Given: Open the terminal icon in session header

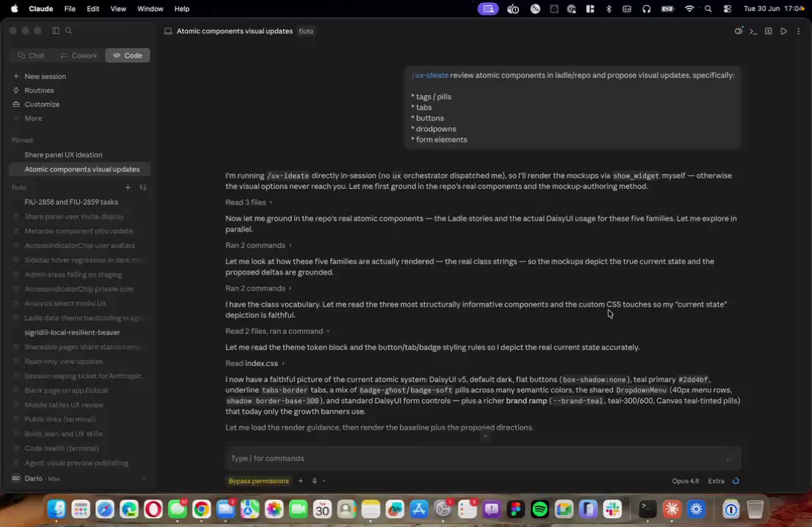Looking at the screenshot, I should pos(753,31).
